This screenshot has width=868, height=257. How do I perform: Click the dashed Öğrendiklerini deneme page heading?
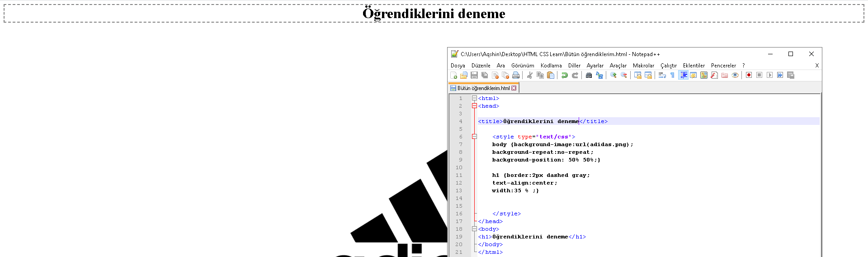pyautogui.click(x=434, y=14)
